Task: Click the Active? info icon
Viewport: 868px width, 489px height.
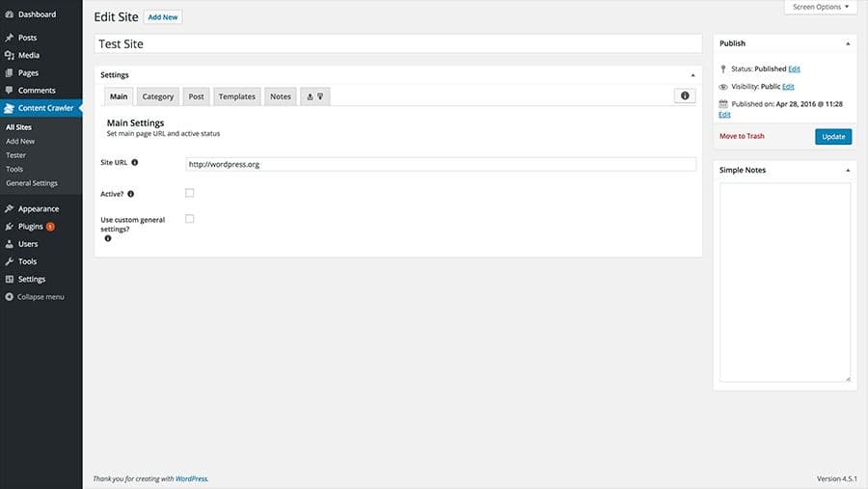Action: coord(130,194)
